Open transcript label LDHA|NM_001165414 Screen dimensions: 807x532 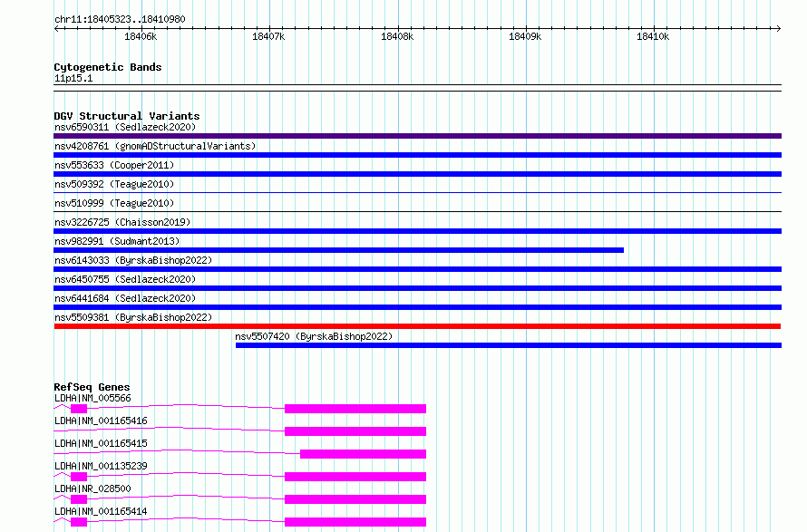point(101,511)
